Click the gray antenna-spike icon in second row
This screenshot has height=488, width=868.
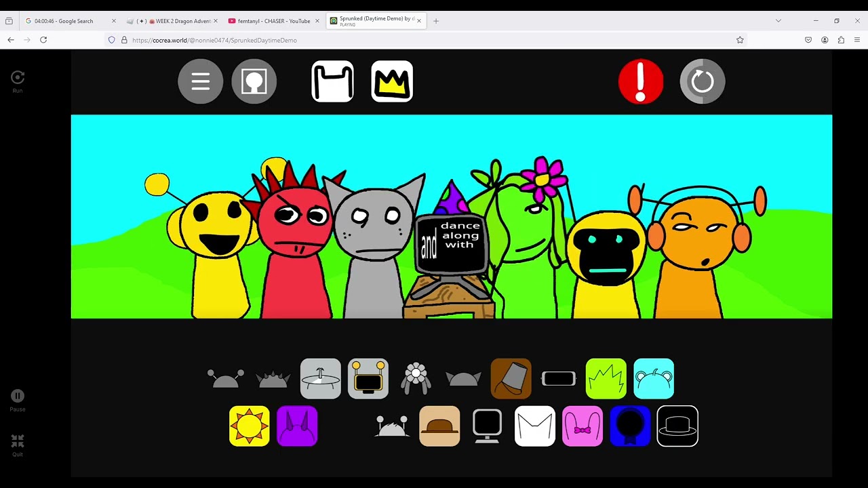click(x=392, y=426)
